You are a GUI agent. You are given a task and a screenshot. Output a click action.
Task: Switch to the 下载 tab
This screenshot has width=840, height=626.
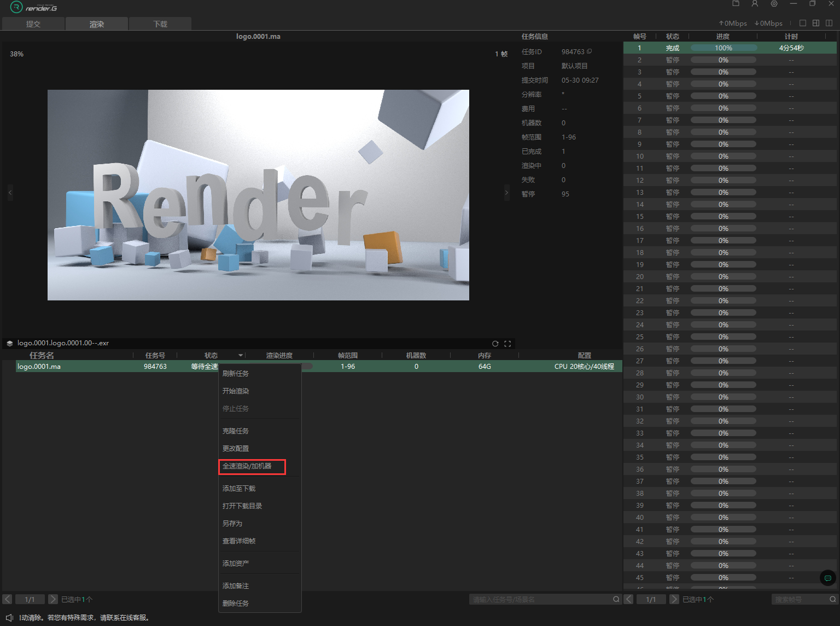160,24
